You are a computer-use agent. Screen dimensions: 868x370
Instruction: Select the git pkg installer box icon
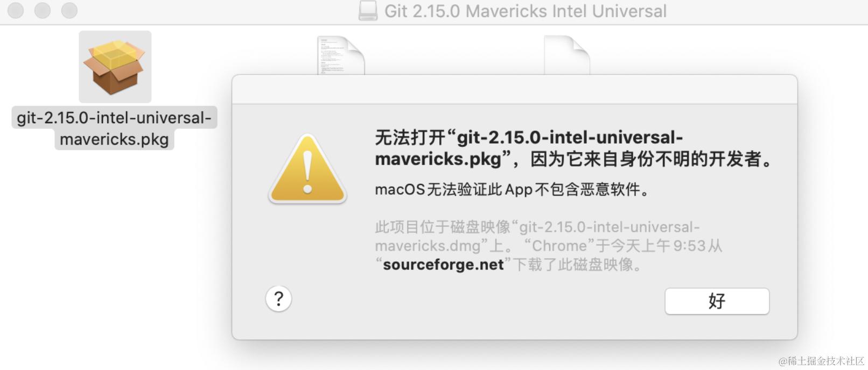click(115, 67)
